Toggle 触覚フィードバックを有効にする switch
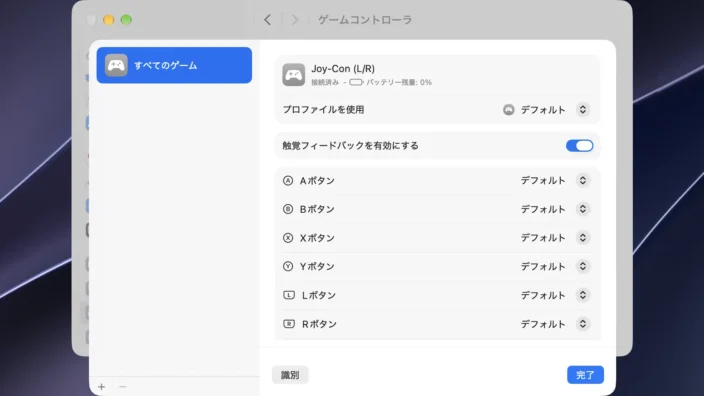The image size is (704, 396). pyautogui.click(x=580, y=145)
